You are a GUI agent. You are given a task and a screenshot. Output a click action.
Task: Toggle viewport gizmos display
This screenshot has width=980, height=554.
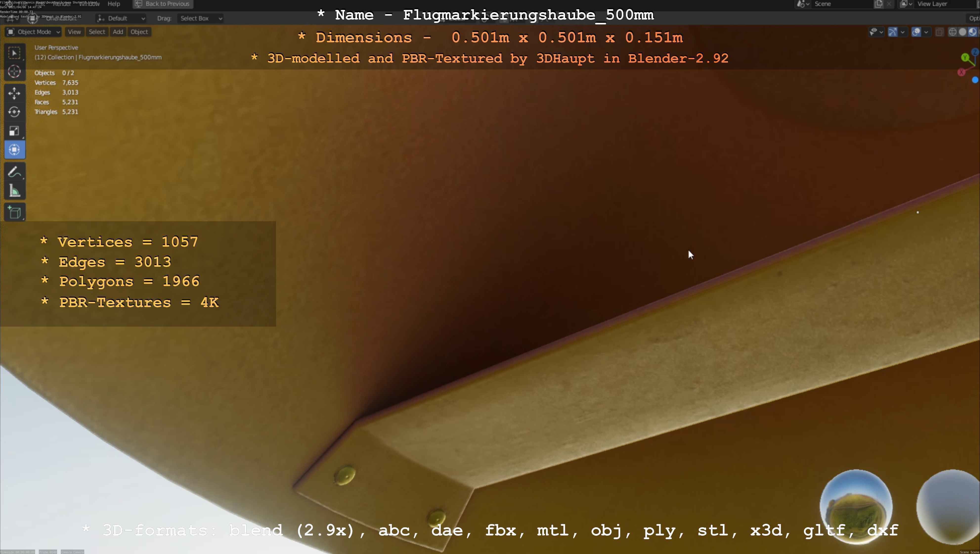pyautogui.click(x=893, y=32)
